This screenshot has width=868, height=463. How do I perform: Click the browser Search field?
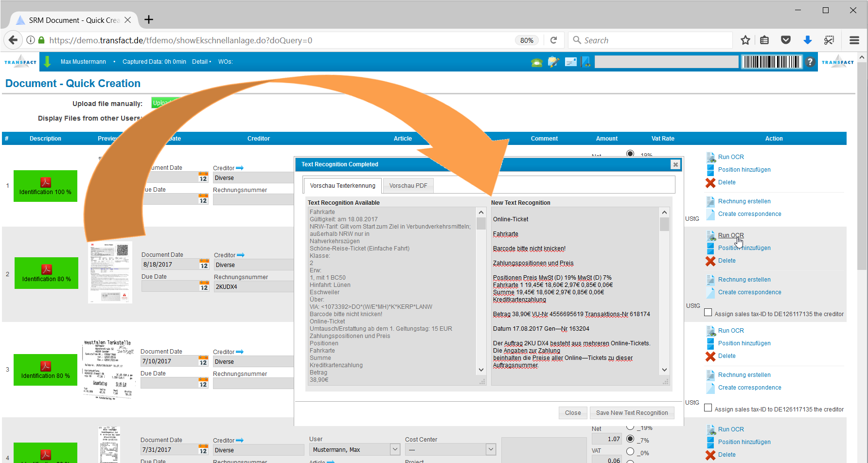(x=650, y=40)
